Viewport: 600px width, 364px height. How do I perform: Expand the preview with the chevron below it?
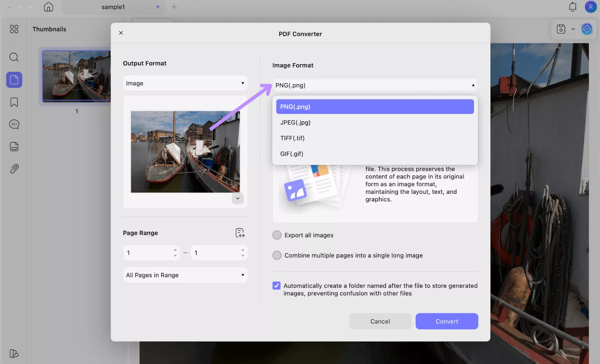pos(237,198)
